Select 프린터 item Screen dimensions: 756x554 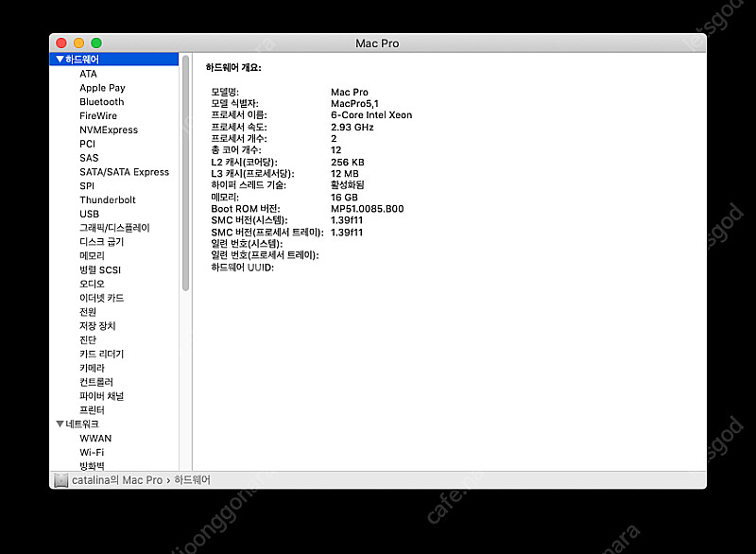(x=92, y=409)
